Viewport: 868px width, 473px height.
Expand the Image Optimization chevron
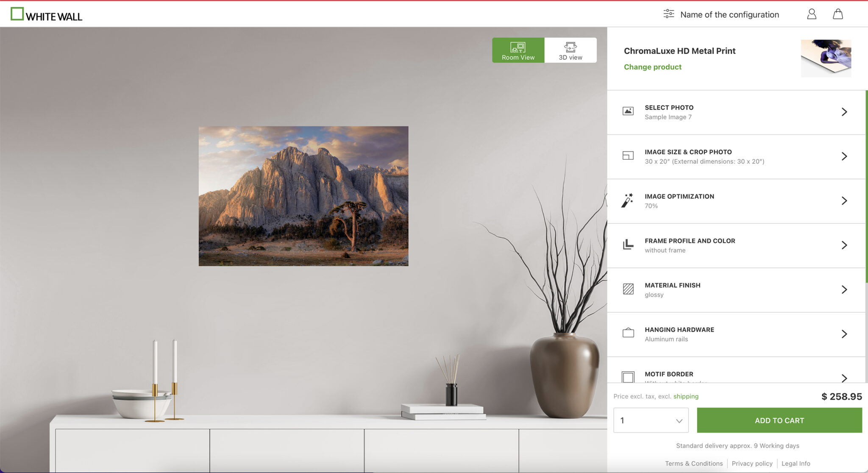pos(844,201)
